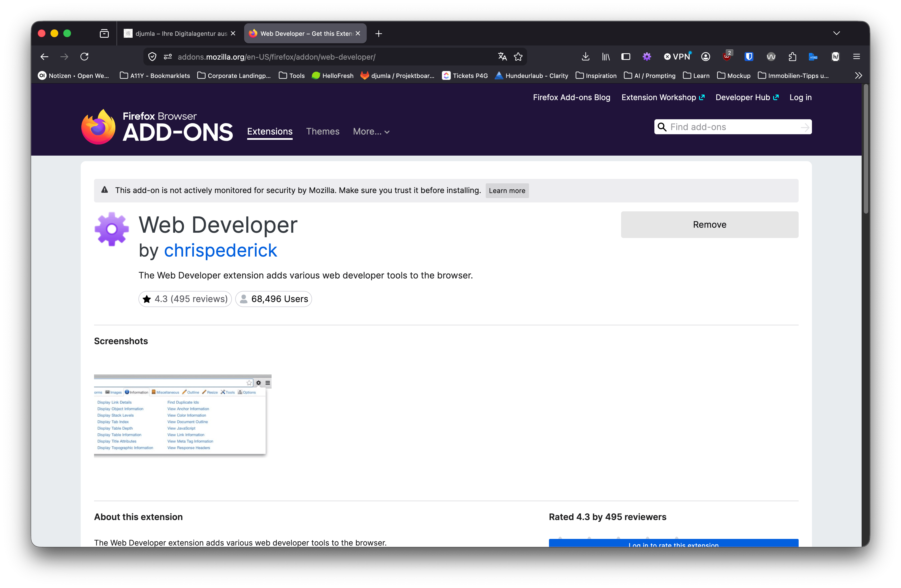Image resolution: width=901 pixels, height=588 pixels.
Task: Open the Bitwarden shield icon
Action: (748, 57)
